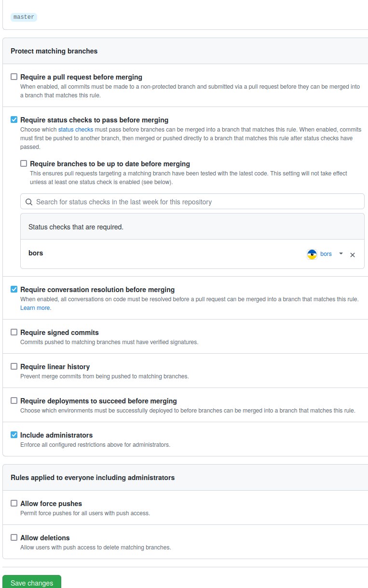Enable Require linear history
The image size is (368, 588).
[x=14, y=366]
